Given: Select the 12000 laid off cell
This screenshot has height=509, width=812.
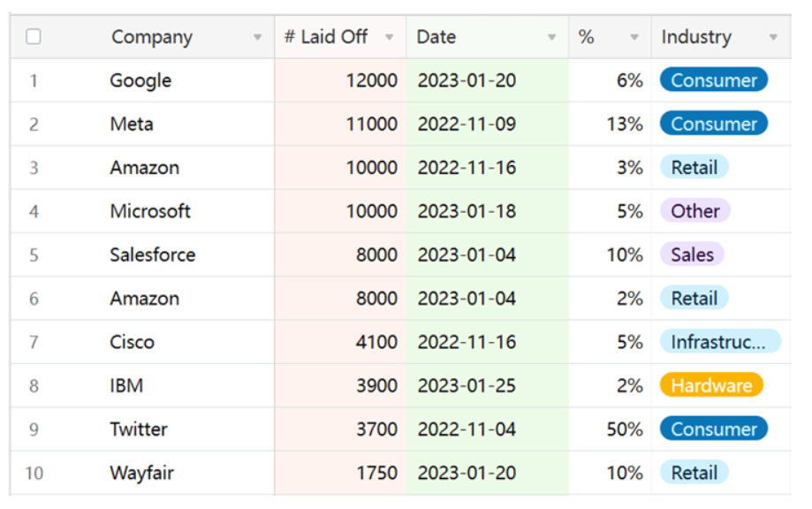Looking at the screenshot, I should [371, 80].
